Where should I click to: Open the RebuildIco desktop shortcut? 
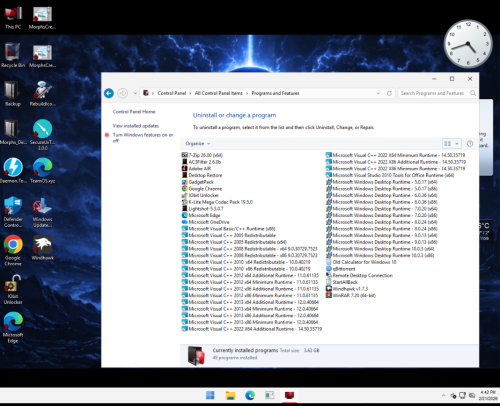(42, 94)
